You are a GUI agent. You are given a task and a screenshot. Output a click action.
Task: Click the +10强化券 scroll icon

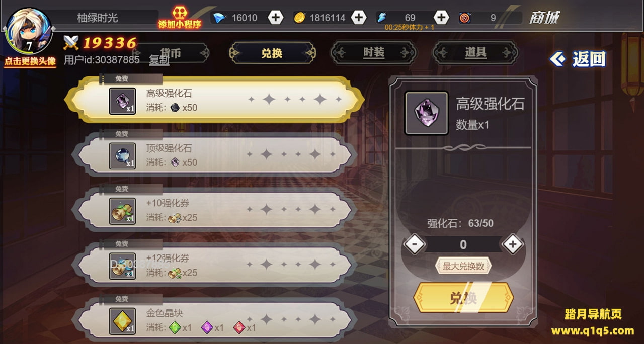tap(122, 211)
